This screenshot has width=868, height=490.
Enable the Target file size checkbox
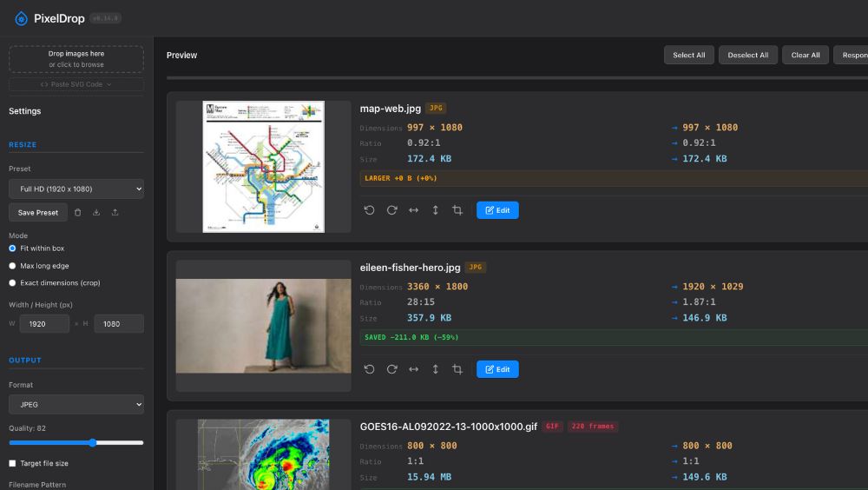tap(12, 463)
